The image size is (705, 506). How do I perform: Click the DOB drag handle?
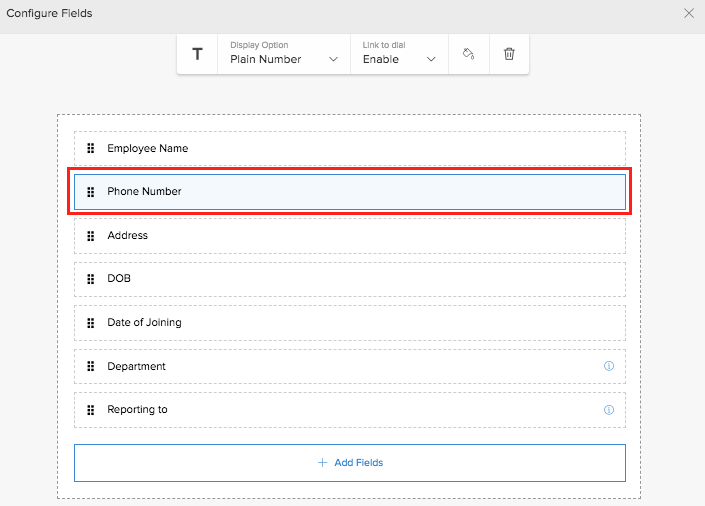click(91, 279)
